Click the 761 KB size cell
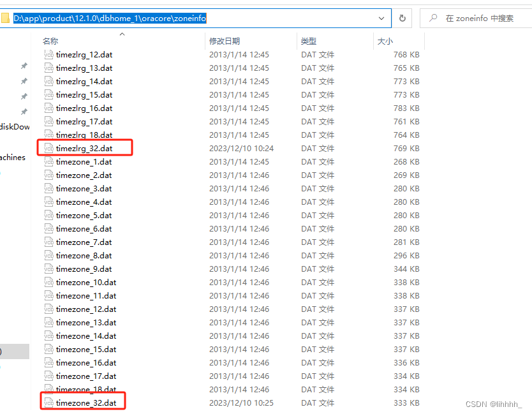 [406, 121]
